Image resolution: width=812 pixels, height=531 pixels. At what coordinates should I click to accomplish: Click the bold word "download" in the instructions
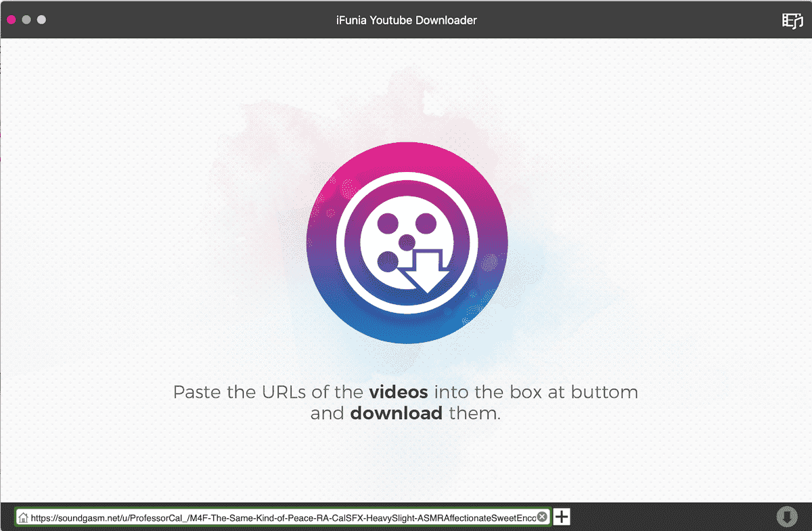396,413
